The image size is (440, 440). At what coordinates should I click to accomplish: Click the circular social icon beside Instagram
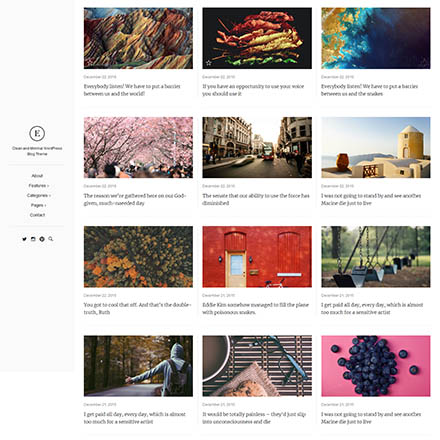point(42,239)
